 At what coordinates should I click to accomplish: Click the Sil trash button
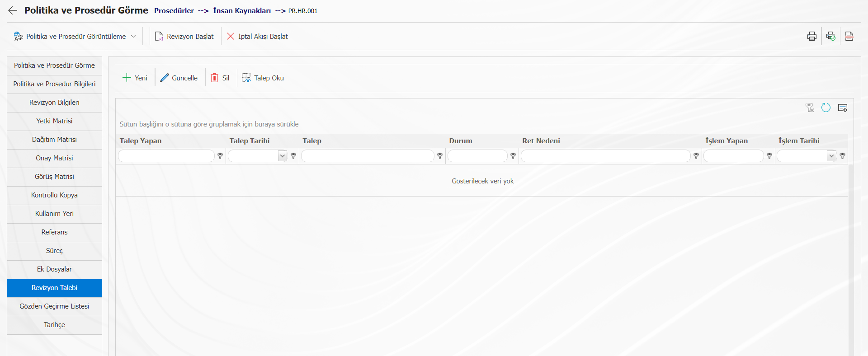click(x=220, y=78)
